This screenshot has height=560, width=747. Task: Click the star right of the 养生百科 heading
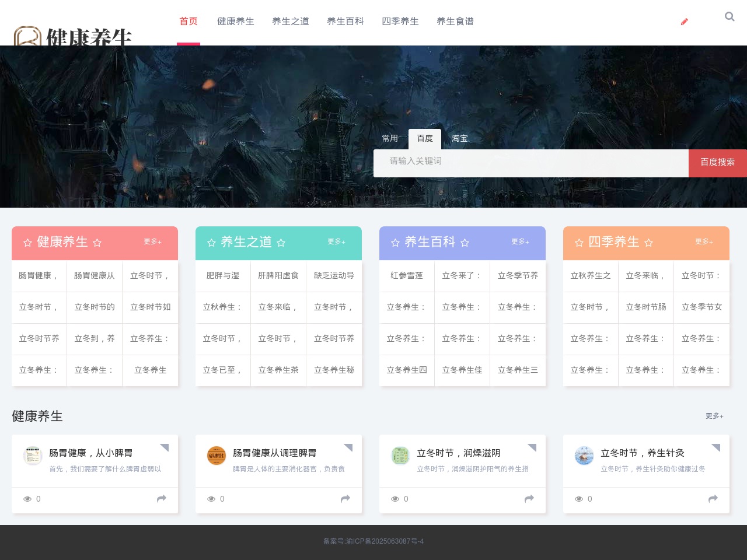465,243
